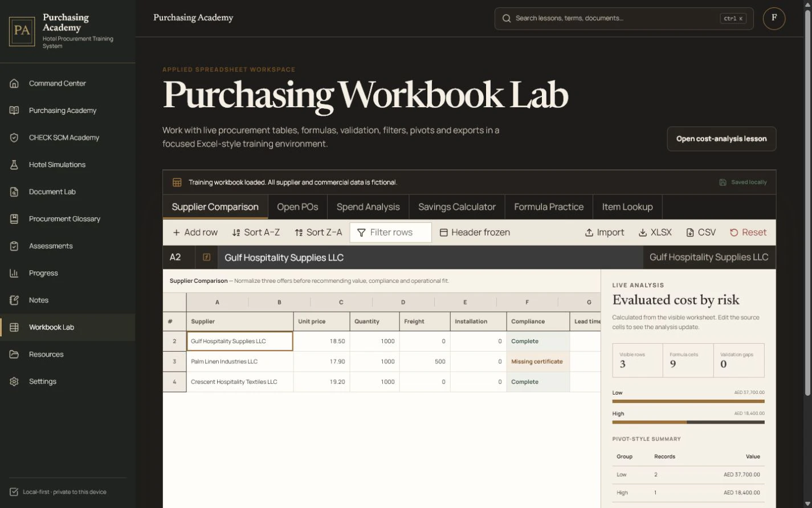Open user profile avatar F
812x508 pixels.
tap(774, 18)
